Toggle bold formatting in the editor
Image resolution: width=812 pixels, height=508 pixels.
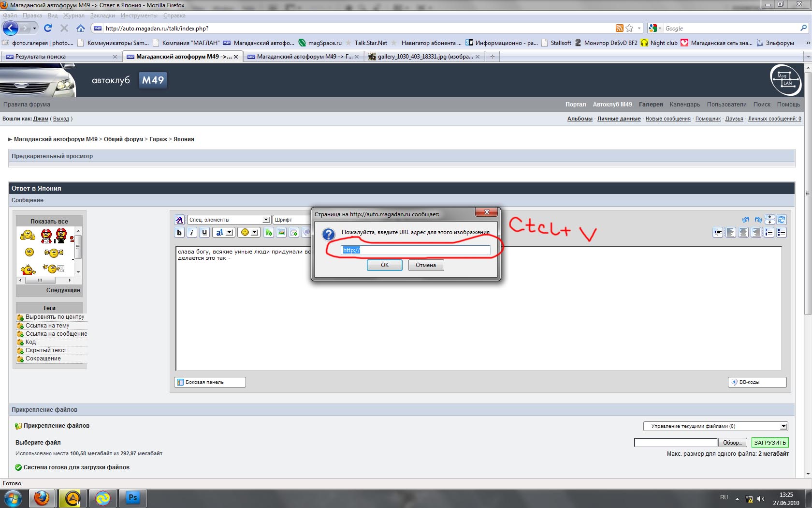179,233
